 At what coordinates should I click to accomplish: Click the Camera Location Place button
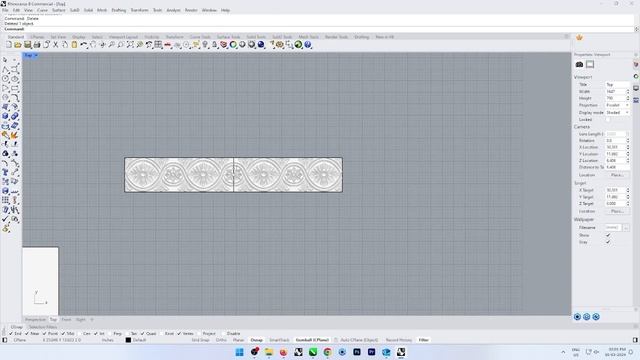coord(617,175)
